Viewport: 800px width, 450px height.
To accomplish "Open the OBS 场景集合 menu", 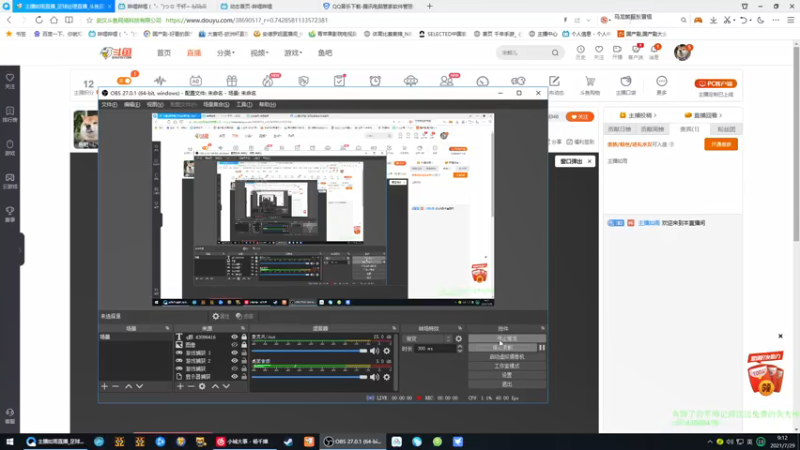I will pos(216,105).
